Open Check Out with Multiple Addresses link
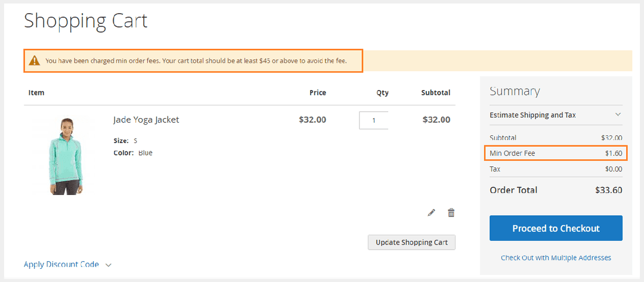 pos(556,258)
